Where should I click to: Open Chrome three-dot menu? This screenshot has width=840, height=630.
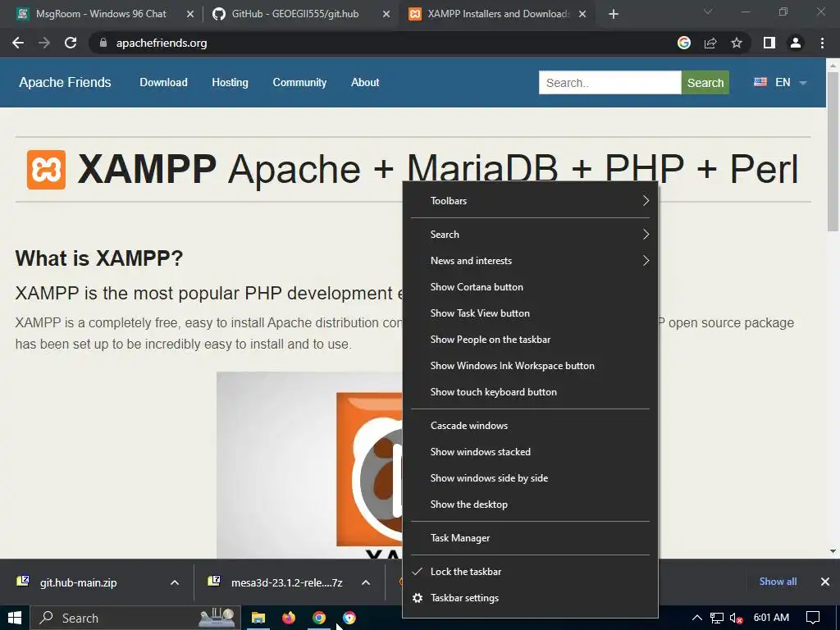[x=822, y=43]
